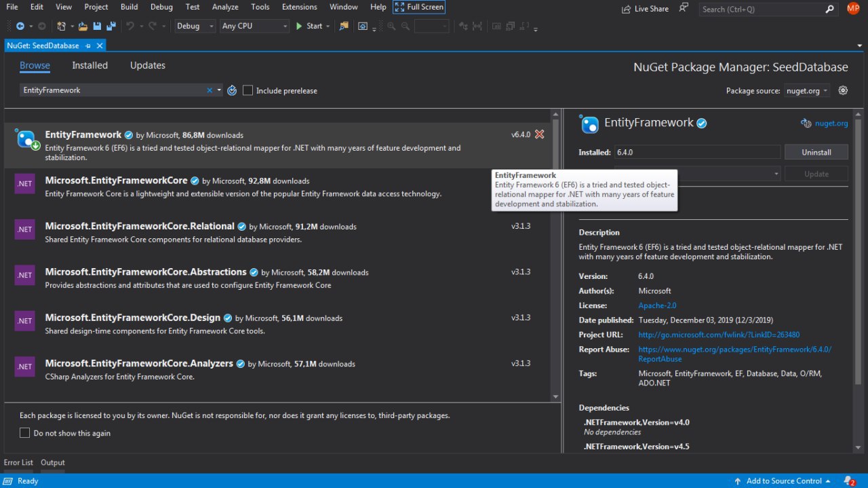868x488 pixels.
Task: Expand the package search history dropdown
Action: pyautogui.click(x=219, y=90)
